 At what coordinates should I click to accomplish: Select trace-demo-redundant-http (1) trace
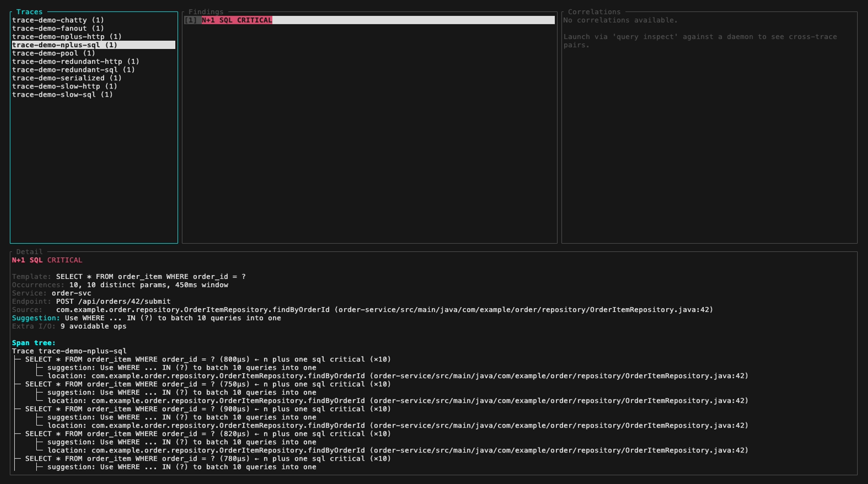pos(75,61)
